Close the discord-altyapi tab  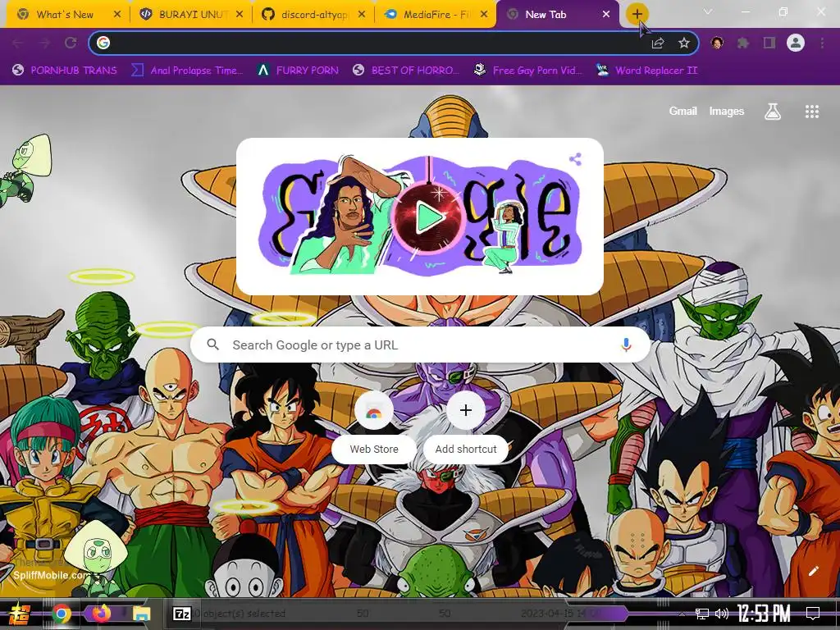(362, 15)
